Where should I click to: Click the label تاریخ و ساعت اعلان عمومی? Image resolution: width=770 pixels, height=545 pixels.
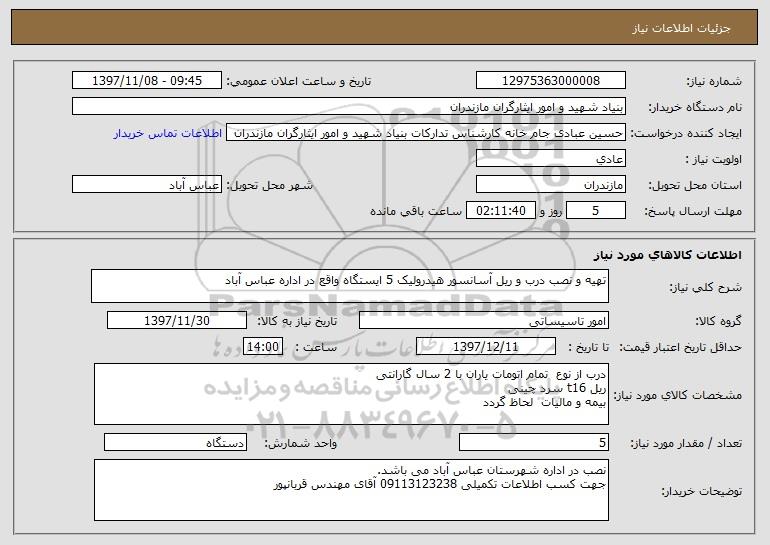coord(299,82)
